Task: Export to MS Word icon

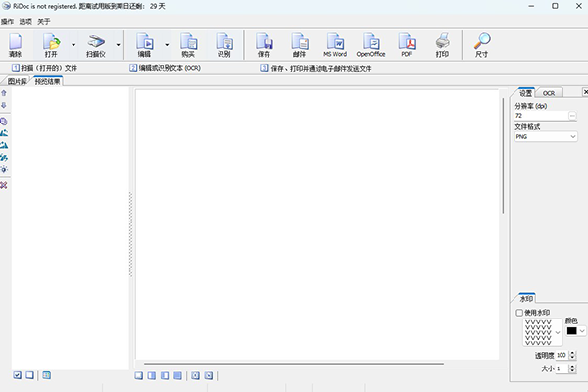Action: click(335, 45)
